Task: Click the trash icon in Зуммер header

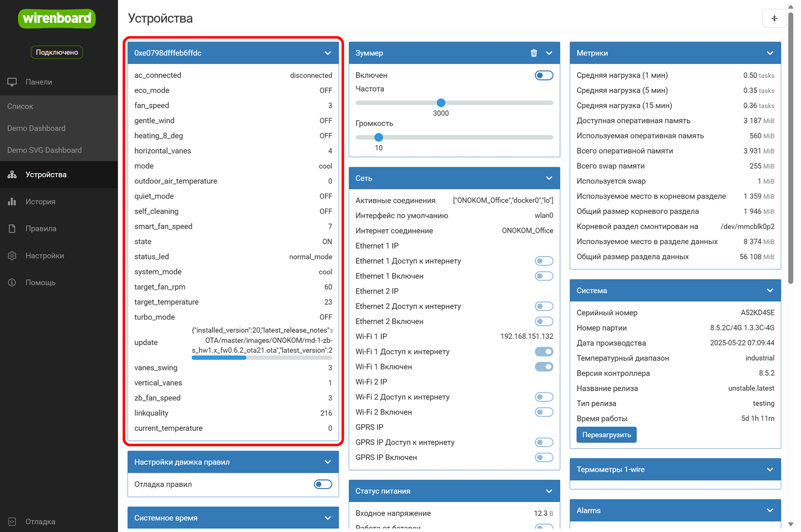Action: coord(533,53)
